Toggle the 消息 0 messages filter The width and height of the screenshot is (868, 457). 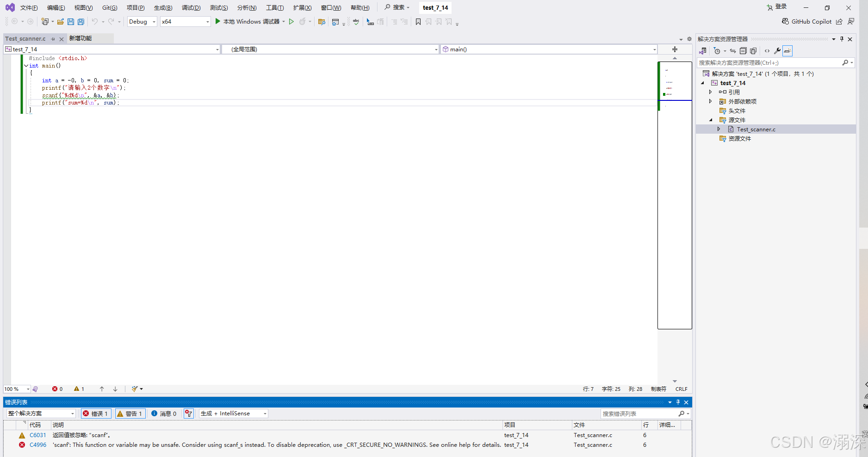[x=164, y=414]
